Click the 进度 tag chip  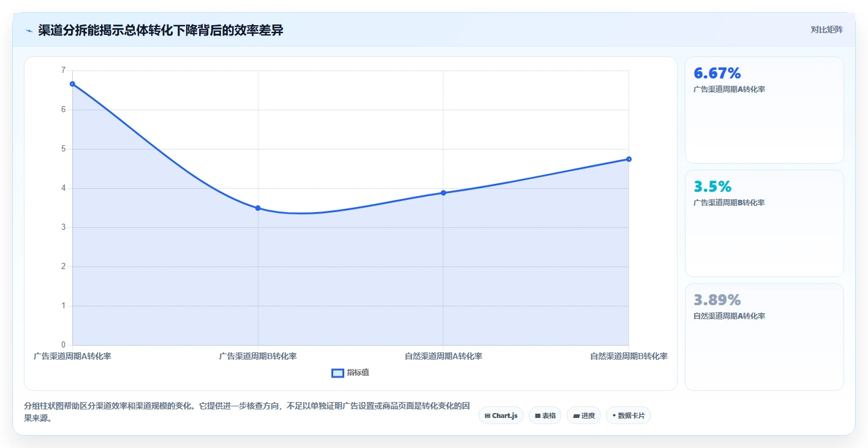(x=584, y=416)
